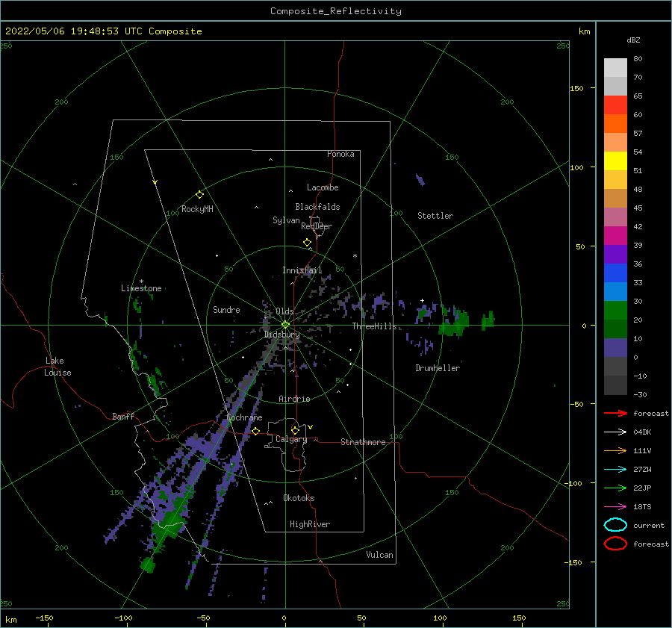Click the 80 dBZ light gray swatch
672x628 pixels.
point(615,67)
